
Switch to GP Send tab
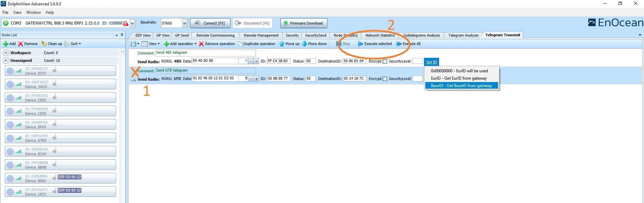182,35
